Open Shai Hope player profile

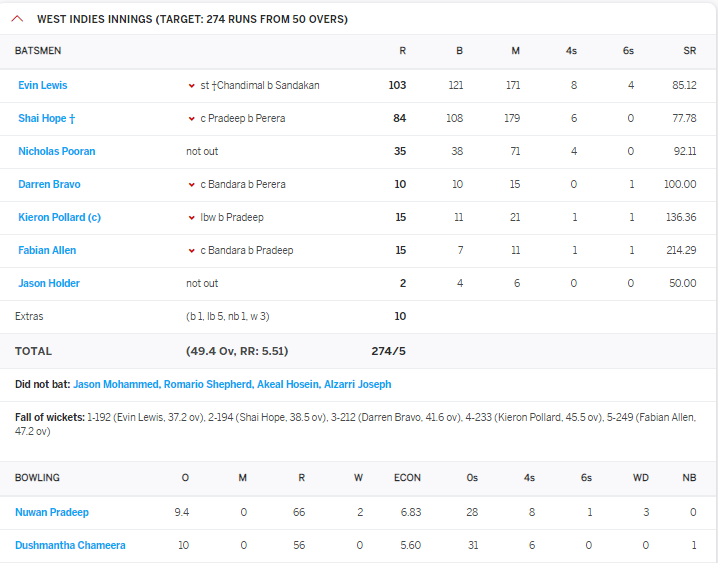[46, 119]
